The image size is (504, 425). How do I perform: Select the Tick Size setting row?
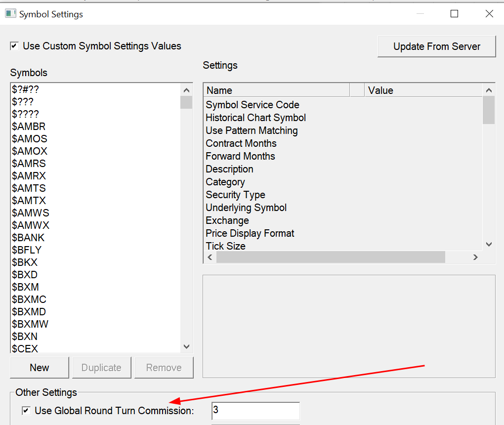point(226,246)
